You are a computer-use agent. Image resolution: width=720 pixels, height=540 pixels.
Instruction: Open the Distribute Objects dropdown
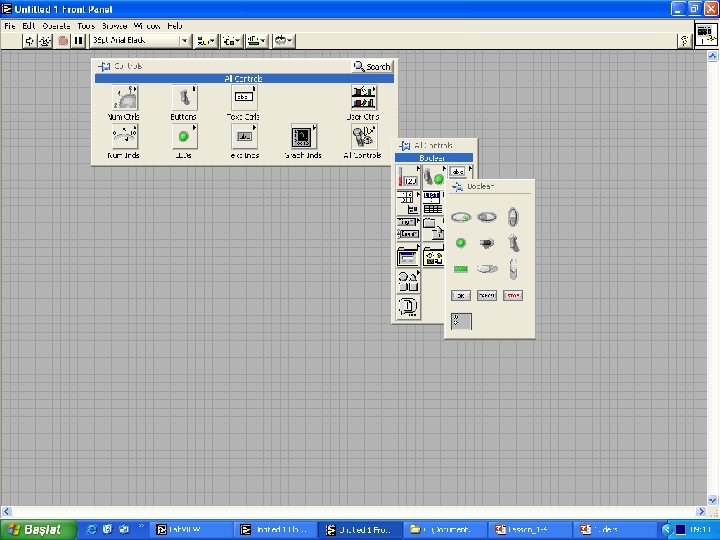click(231, 41)
